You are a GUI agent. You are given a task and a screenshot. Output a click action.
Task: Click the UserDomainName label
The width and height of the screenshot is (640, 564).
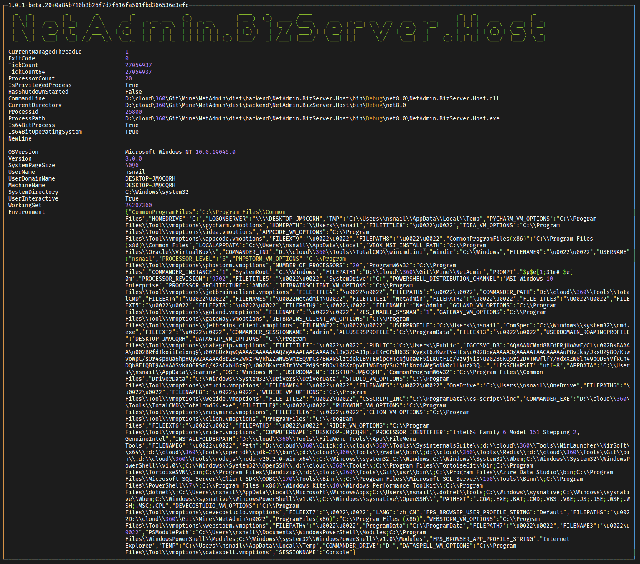tap(33, 176)
